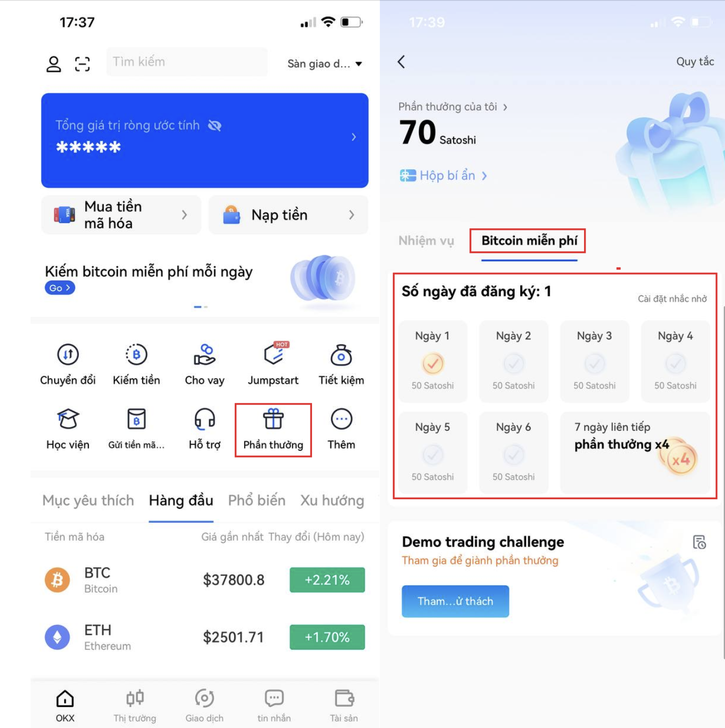Tap the blue Tham gia thử thách button

456,601
